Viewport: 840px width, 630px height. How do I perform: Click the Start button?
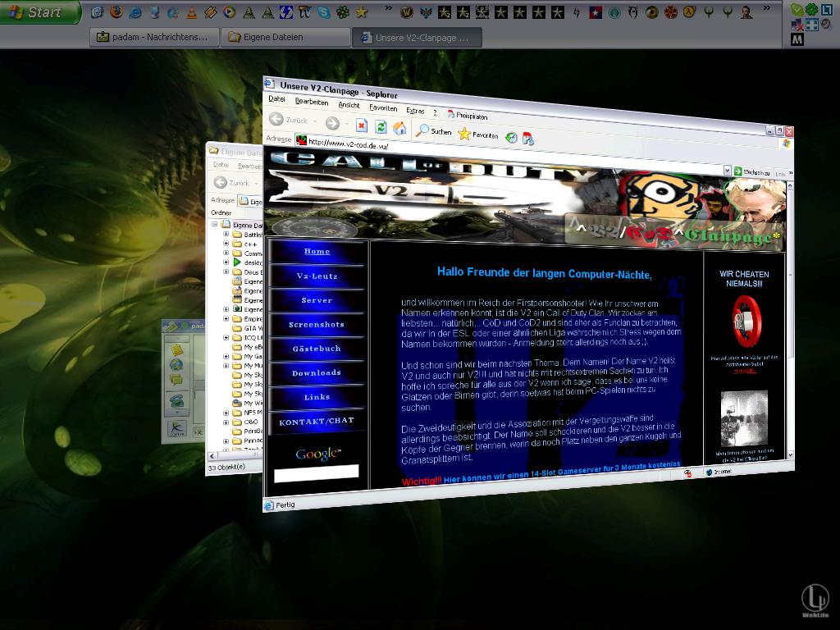[40, 11]
